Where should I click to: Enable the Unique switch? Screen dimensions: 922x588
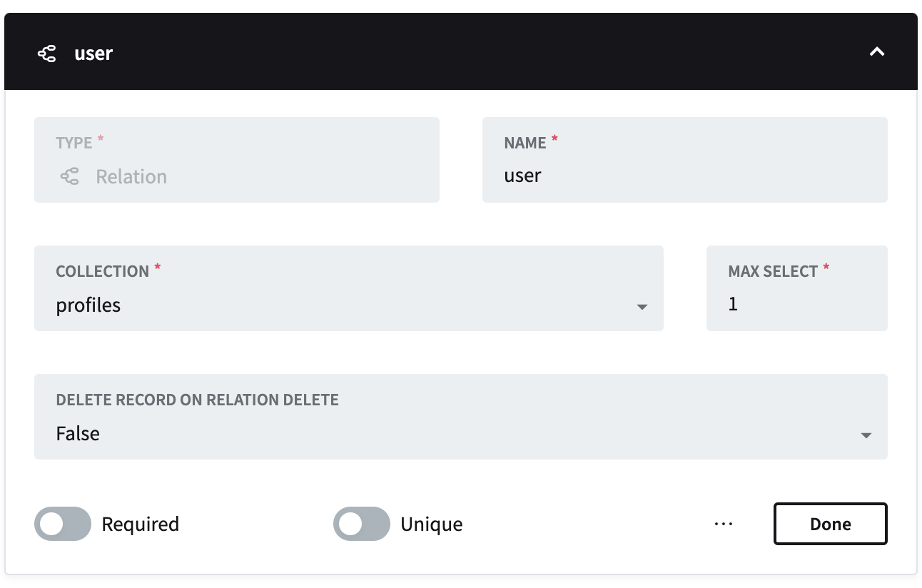[x=361, y=524]
